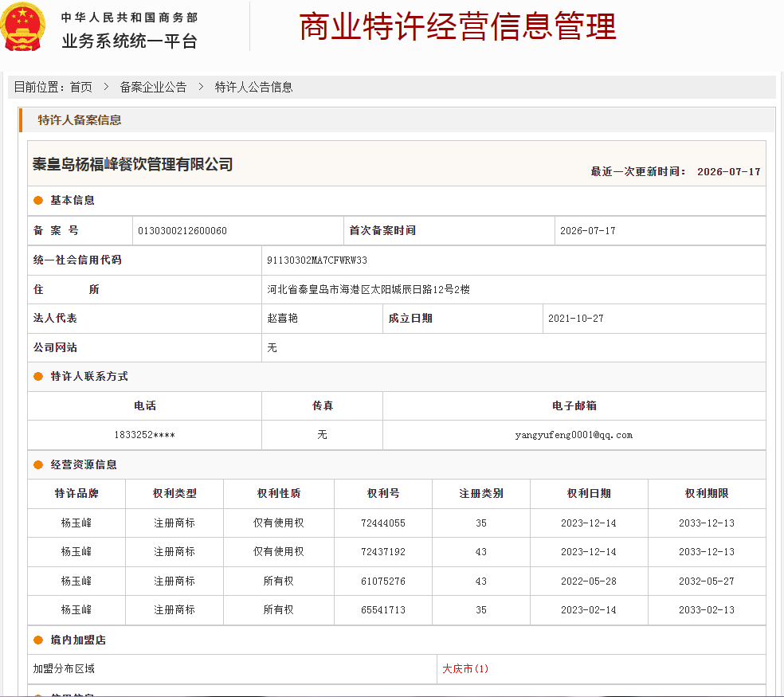This screenshot has height=697, width=784.
Task: Click the 特许人公告信息 breadcrumb
Action: (x=253, y=87)
